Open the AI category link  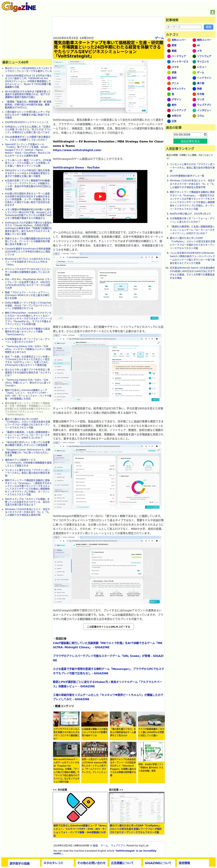coord(199,46)
